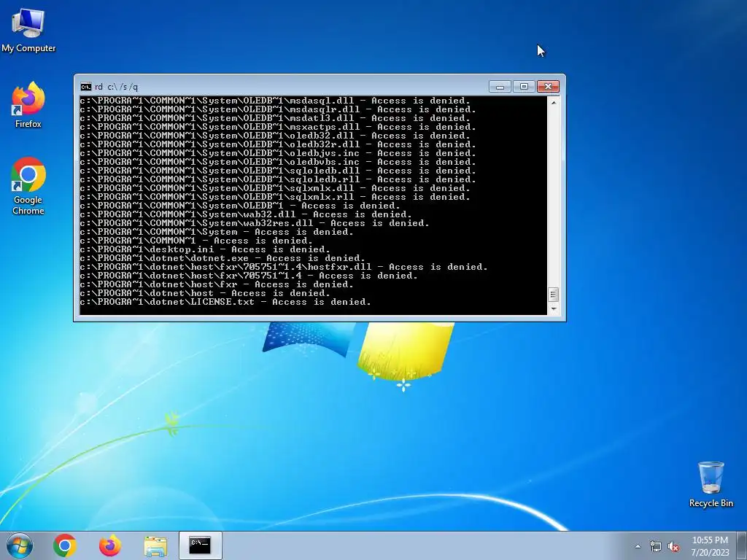Launch Chrome from the taskbar
Image resolution: width=747 pixels, height=560 pixels.
pyautogui.click(x=65, y=545)
